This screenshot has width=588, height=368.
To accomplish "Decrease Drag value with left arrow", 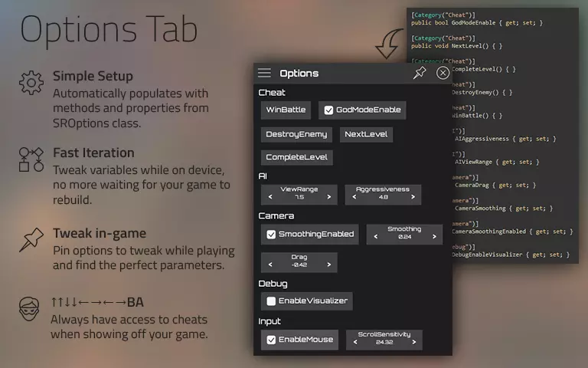I will pos(270,264).
